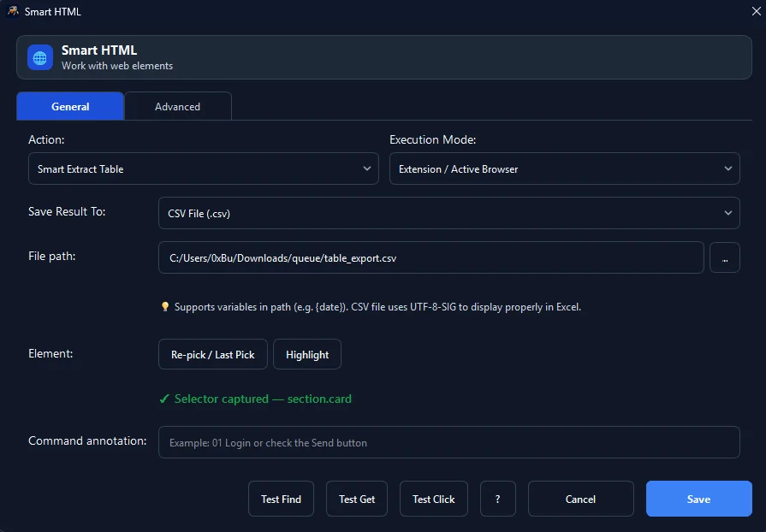Click the blue globe Smart HTML icon
The image size is (766, 532).
(x=40, y=57)
